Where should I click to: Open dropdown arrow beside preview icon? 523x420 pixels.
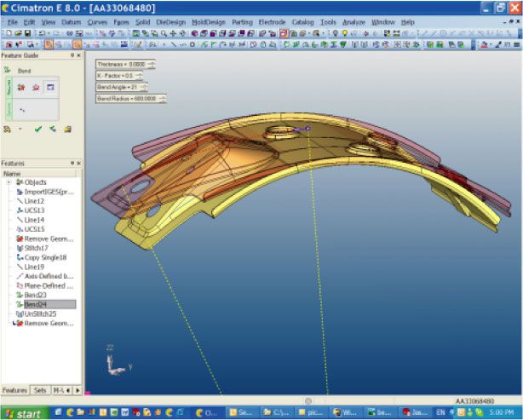(x=20, y=129)
